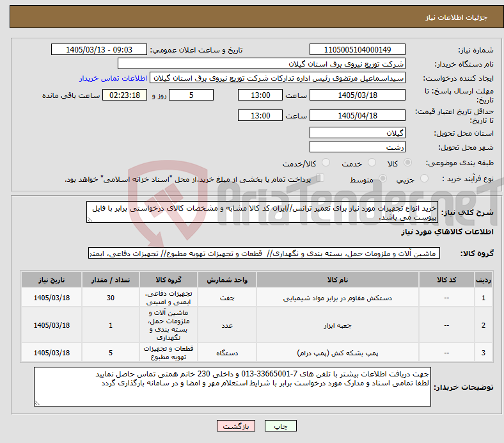Click resize handle of توضیحات خریدار box
504x443 pixels.
[38, 403]
